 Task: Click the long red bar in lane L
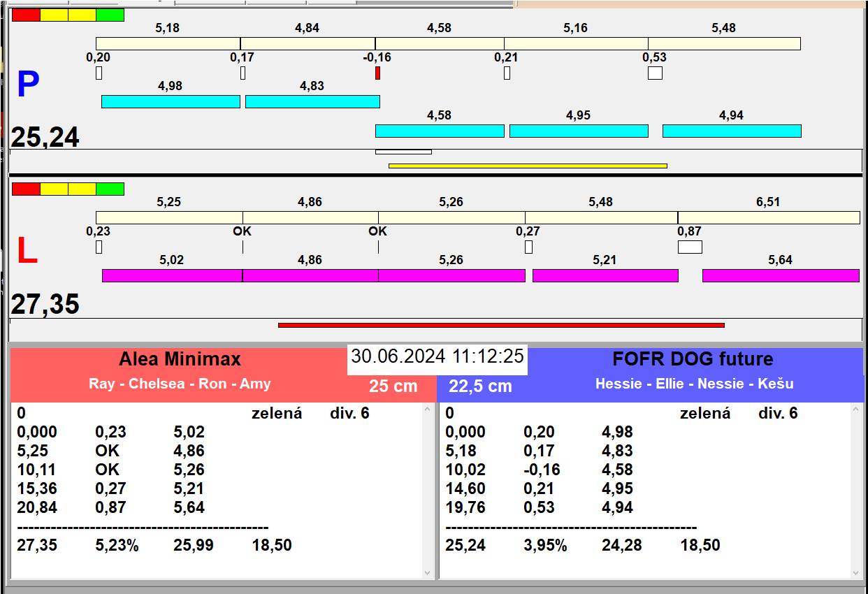(501, 325)
